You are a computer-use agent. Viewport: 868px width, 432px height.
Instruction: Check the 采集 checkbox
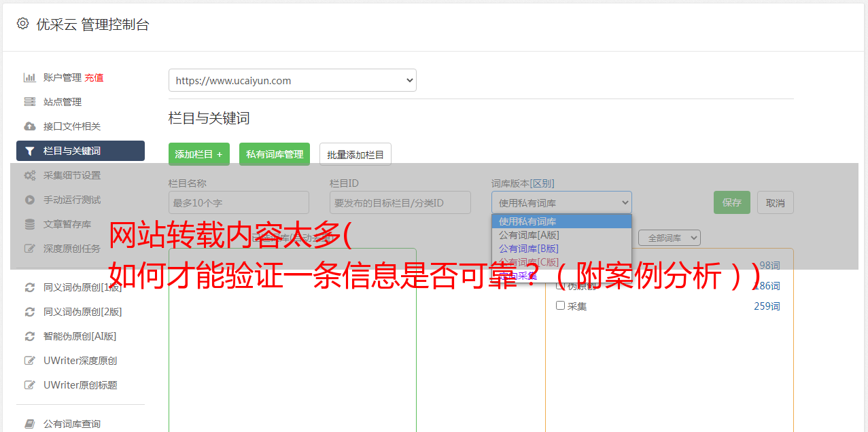560,306
